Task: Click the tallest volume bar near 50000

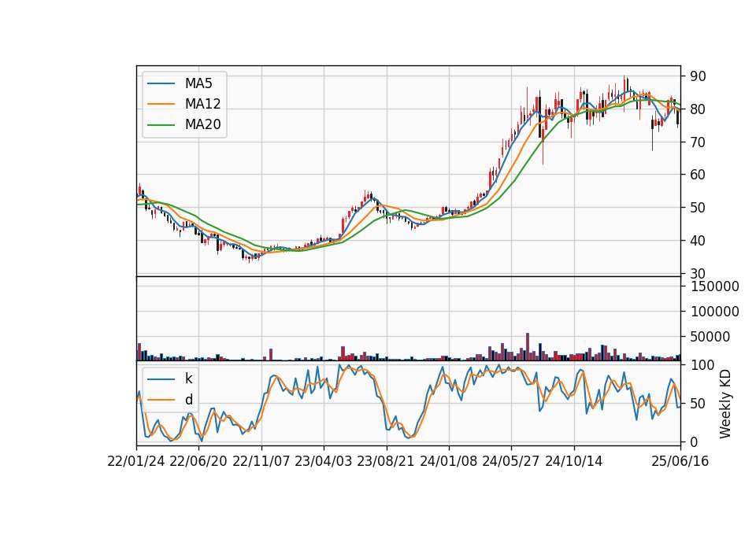Action: (528, 347)
